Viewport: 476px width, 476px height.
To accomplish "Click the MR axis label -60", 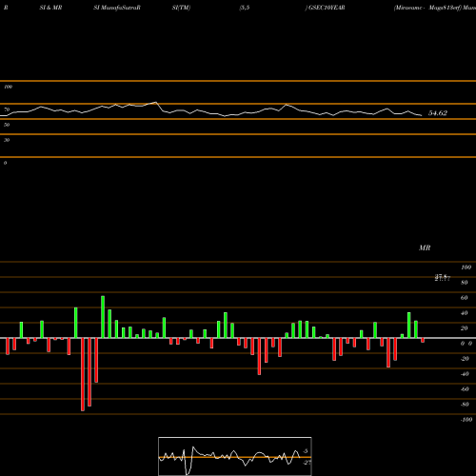I will tap(465, 389).
